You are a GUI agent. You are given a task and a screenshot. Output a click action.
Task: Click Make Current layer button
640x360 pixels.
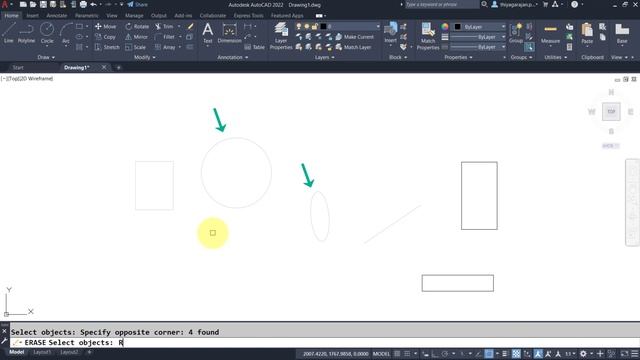tap(354, 37)
